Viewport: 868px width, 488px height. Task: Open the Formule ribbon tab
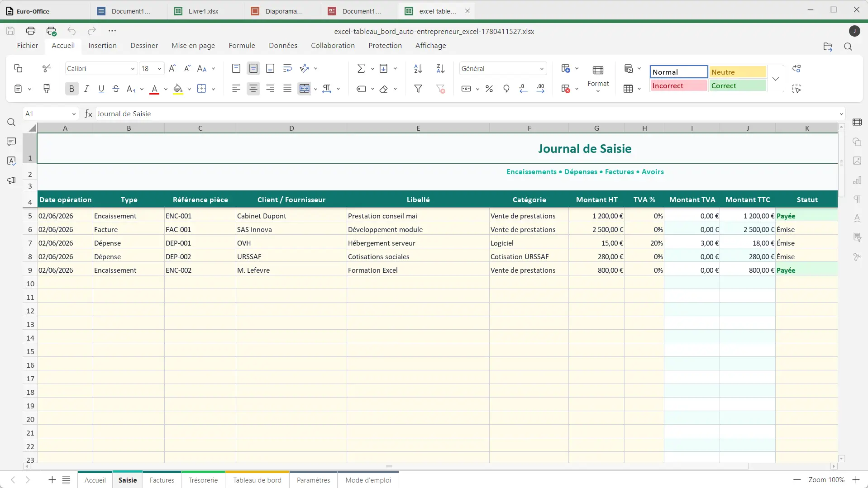click(x=242, y=46)
